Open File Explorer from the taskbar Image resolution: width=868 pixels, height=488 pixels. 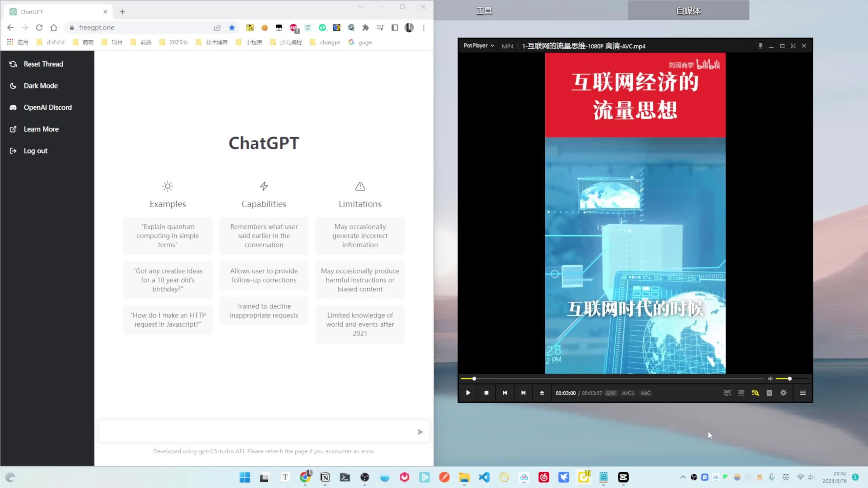pyautogui.click(x=464, y=477)
